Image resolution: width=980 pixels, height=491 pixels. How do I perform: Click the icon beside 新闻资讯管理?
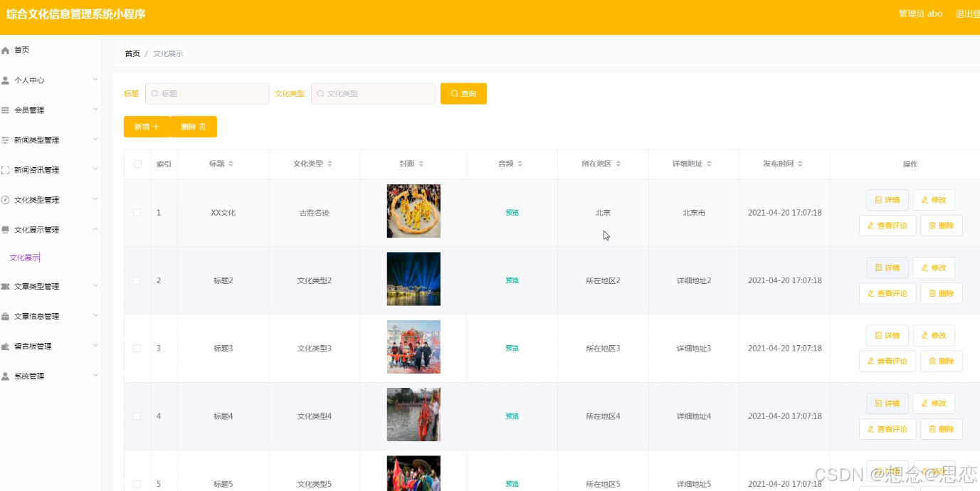pyautogui.click(x=6, y=170)
